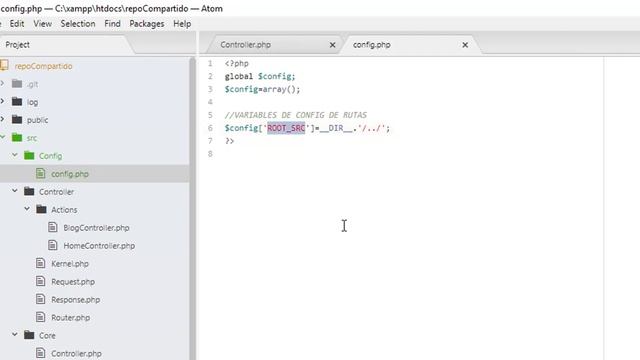This screenshot has width=640, height=360.
Task: Expand the .git folder chevron
Action: pyautogui.click(x=2, y=83)
